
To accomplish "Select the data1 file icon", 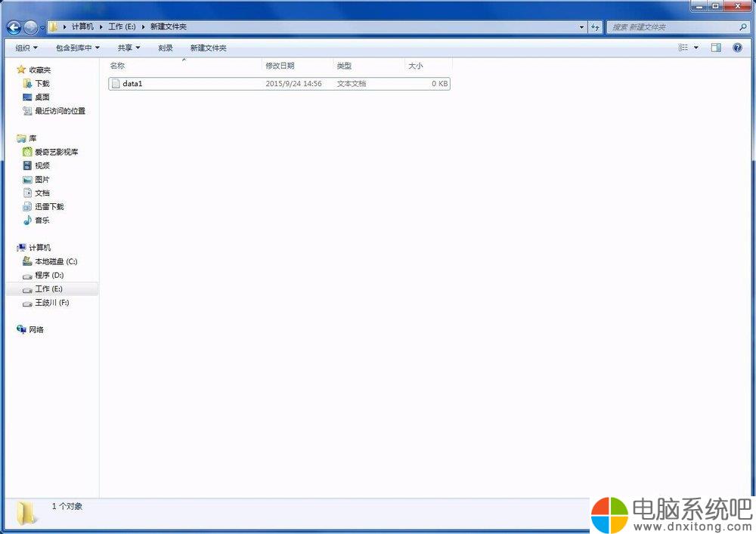I will [x=116, y=84].
